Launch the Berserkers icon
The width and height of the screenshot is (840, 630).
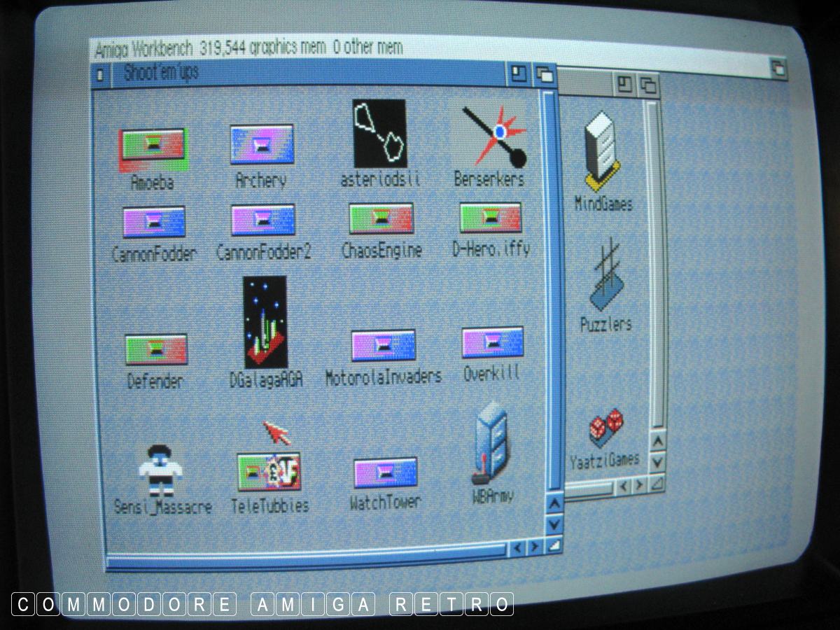click(x=493, y=136)
